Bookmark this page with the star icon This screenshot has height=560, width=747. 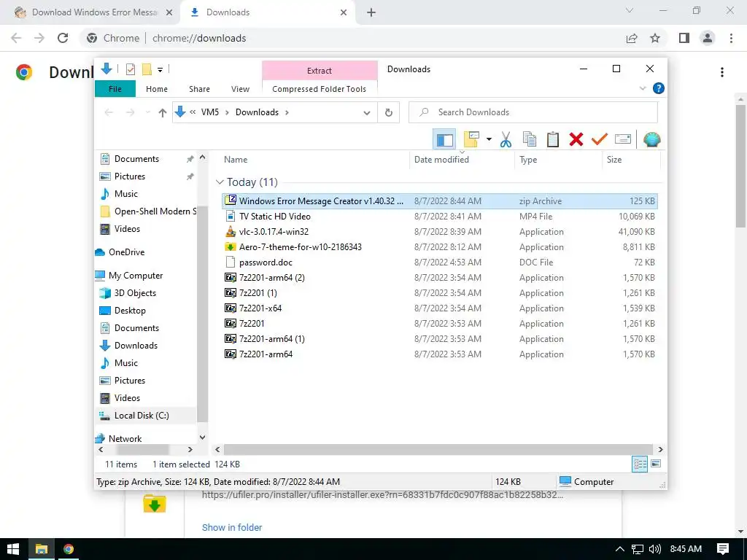pyautogui.click(x=655, y=38)
